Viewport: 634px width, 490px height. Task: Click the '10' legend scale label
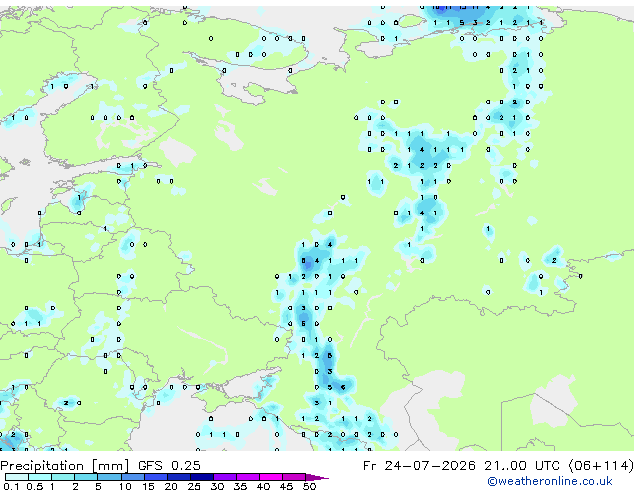(125, 486)
